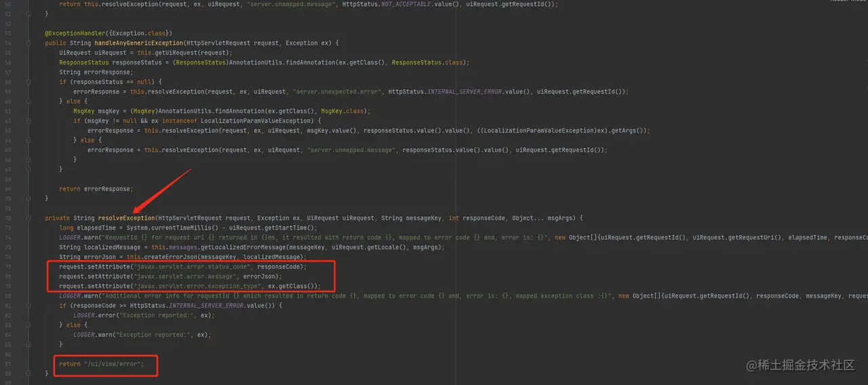Click INTERNAL_SERVER_ERROR on line 81
The width and height of the screenshot is (868, 385).
[205, 306]
